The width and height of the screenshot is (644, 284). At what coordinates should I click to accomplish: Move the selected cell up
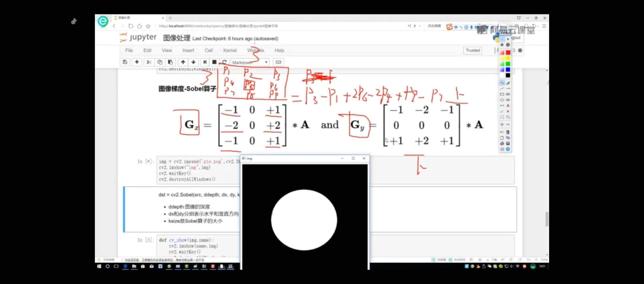coord(183,62)
